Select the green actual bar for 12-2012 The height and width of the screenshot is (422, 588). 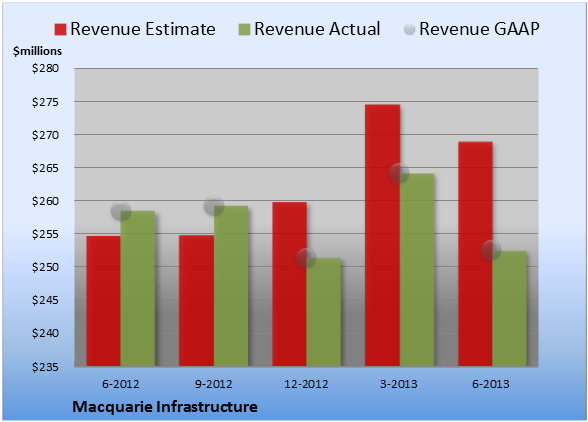click(x=324, y=312)
